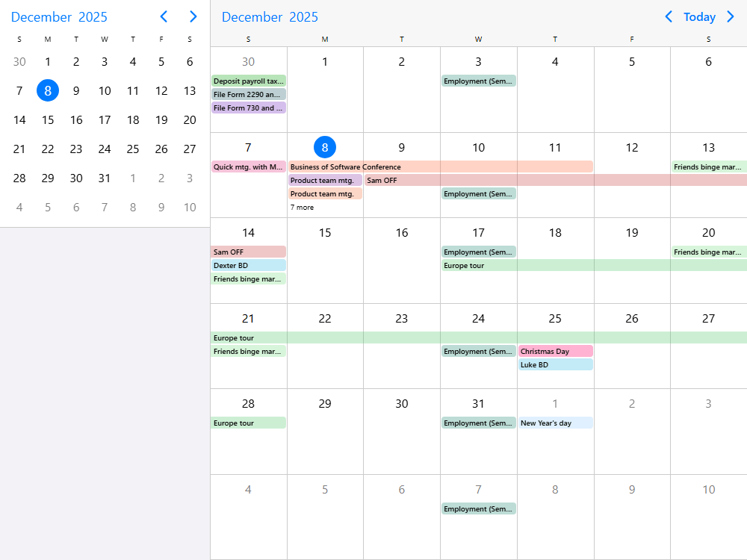Image resolution: width=747 pixels, height=560 pixels.
Task: Open the Christmas Day event
Action: (x=555, y=351)
